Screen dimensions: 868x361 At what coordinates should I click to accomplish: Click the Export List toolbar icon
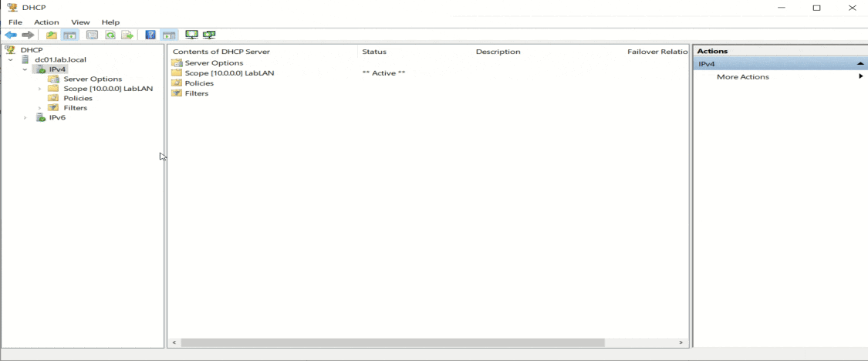(127, 35)
